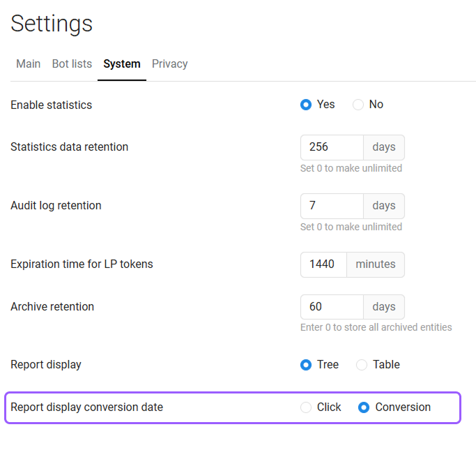The image size is (476, 450).
Task: Set report display to Table
Action: (x=362, y=365)
